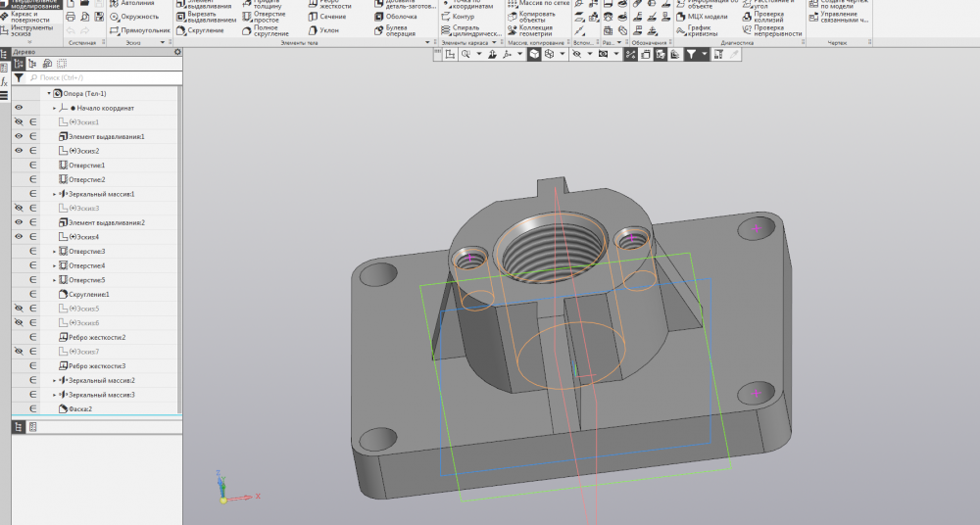This screenshot has height=525, width=980.
Task: Choose the Вырезать выдавливанием cut-extrude tool
Action: [x=210, y=17]
